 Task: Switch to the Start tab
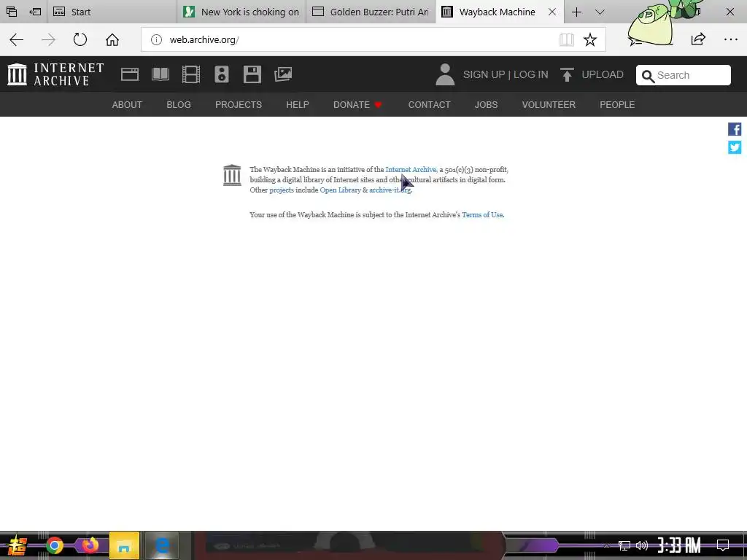112,12
